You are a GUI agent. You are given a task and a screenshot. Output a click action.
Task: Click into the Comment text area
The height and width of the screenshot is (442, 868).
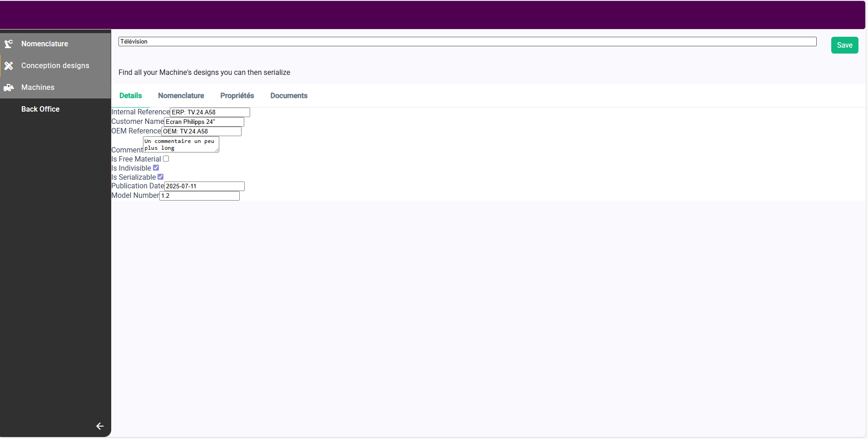181,144
